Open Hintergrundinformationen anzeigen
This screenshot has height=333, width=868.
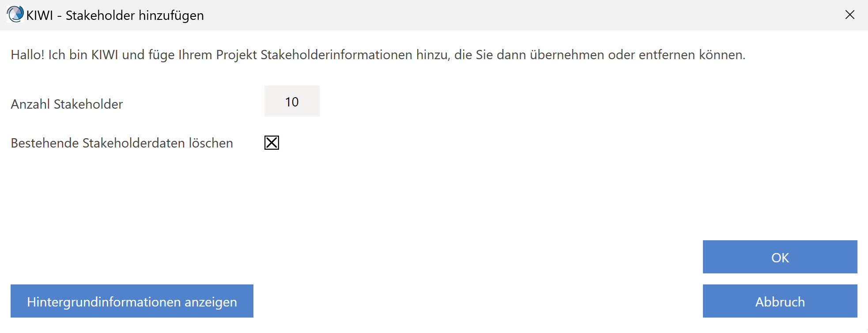point(132,301)
